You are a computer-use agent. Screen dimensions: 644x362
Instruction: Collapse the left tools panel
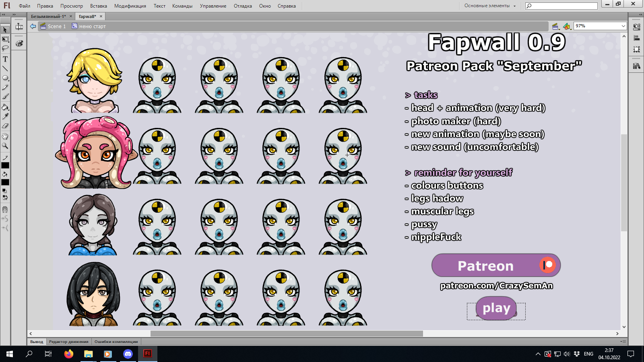pyautogui.click(x=4, y=14)
